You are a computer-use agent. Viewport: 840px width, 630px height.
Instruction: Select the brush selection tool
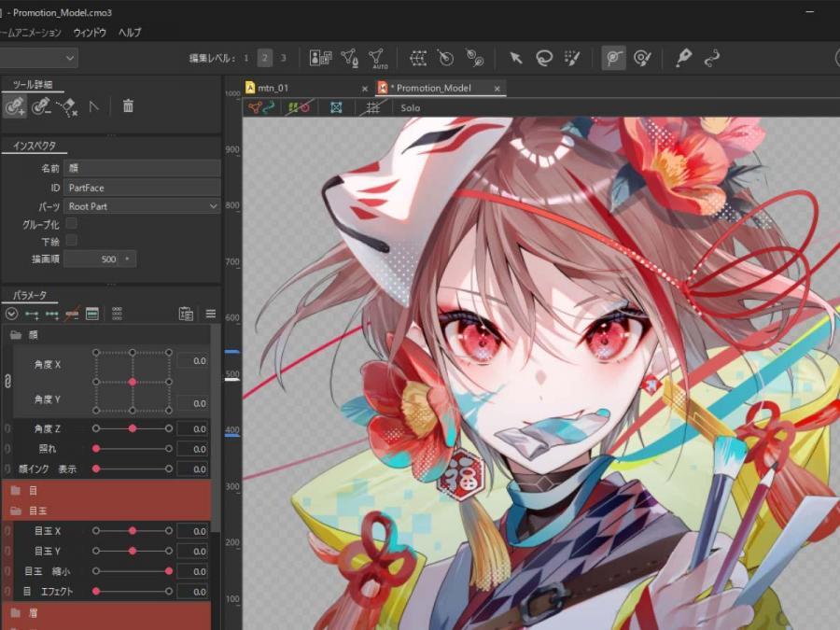571,58
